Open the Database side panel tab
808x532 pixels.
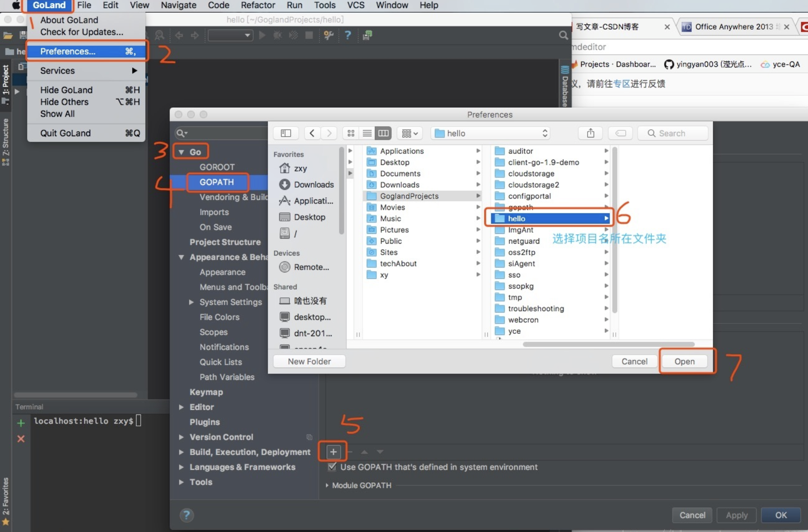coord(565,87)
